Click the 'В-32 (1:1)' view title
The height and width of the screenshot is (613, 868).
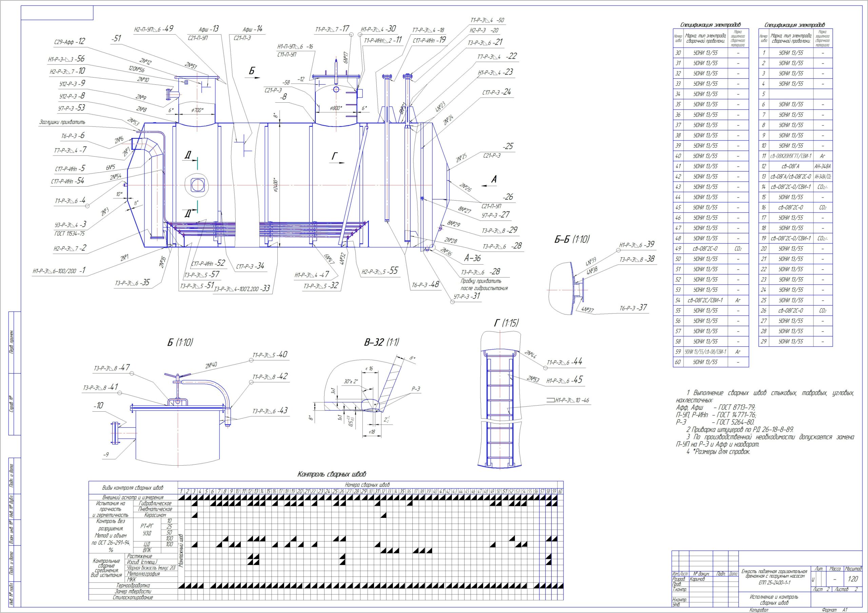[x=381, y=342]
